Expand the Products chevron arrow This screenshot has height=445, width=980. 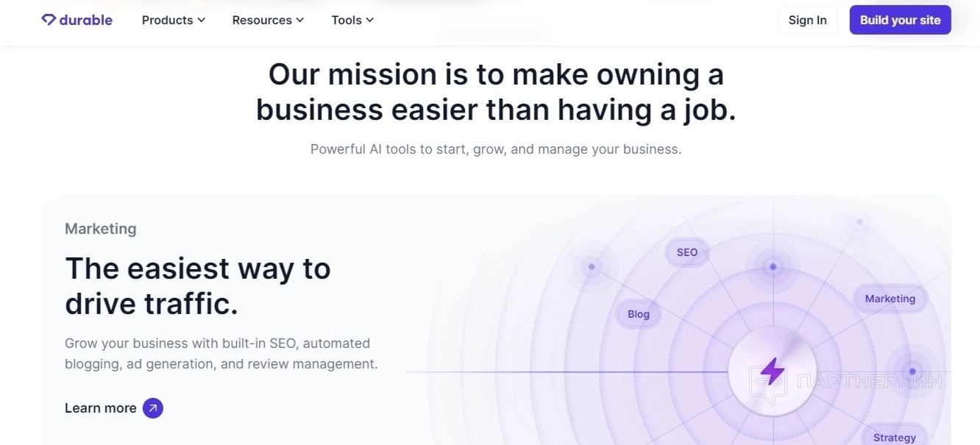202,21
